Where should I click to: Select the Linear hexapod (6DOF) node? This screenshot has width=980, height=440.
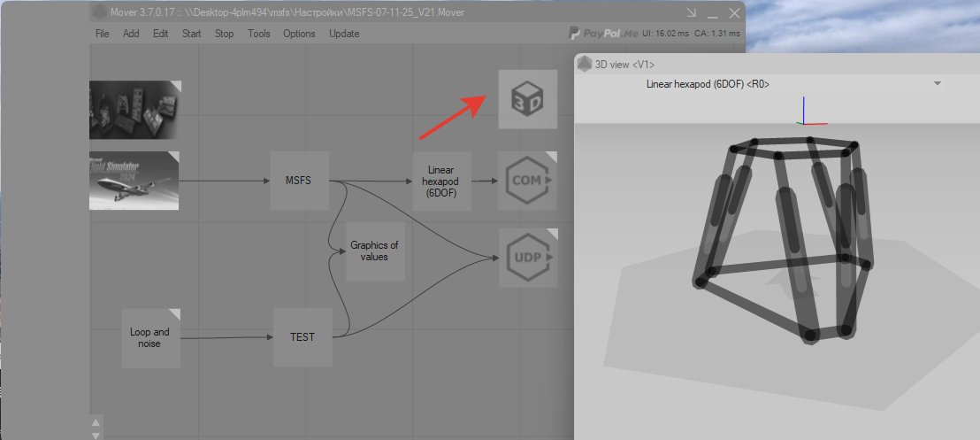[440, 181]
